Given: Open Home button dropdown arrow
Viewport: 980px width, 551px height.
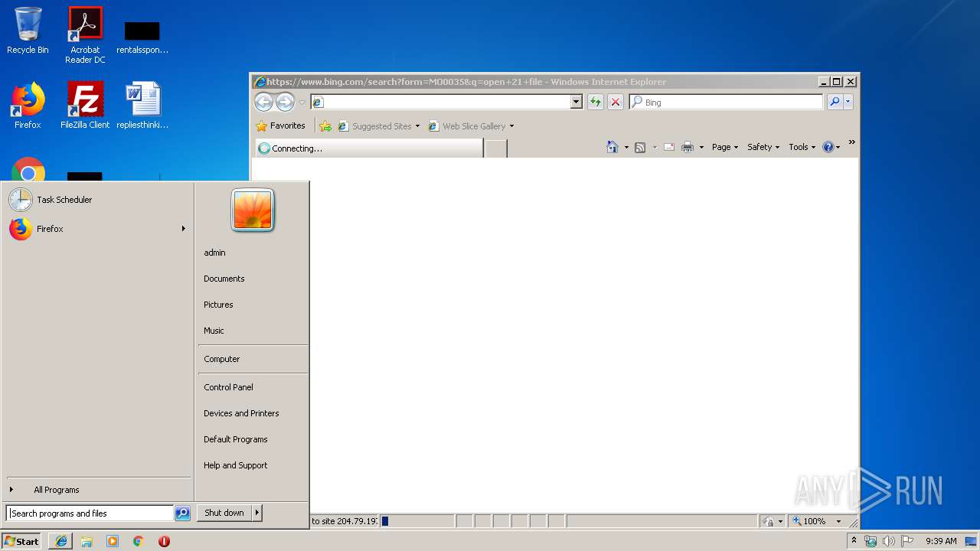Looking at the screenshot, I should coord(626,147).
